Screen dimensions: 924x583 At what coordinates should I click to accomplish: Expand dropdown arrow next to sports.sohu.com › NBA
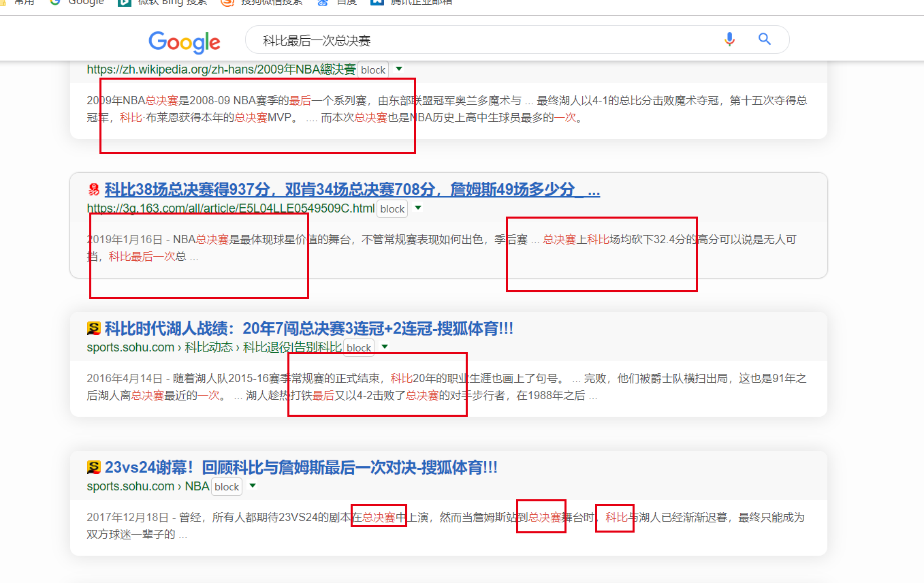(x=253, y=486)
